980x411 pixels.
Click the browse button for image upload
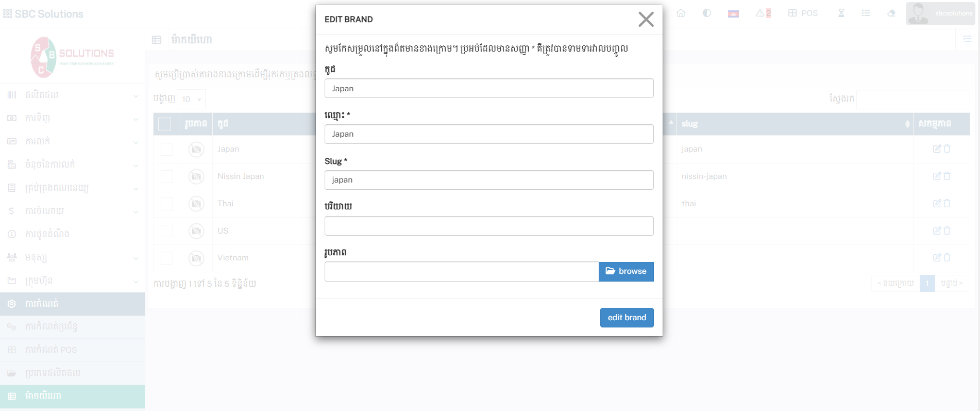(x=626, y=271)
